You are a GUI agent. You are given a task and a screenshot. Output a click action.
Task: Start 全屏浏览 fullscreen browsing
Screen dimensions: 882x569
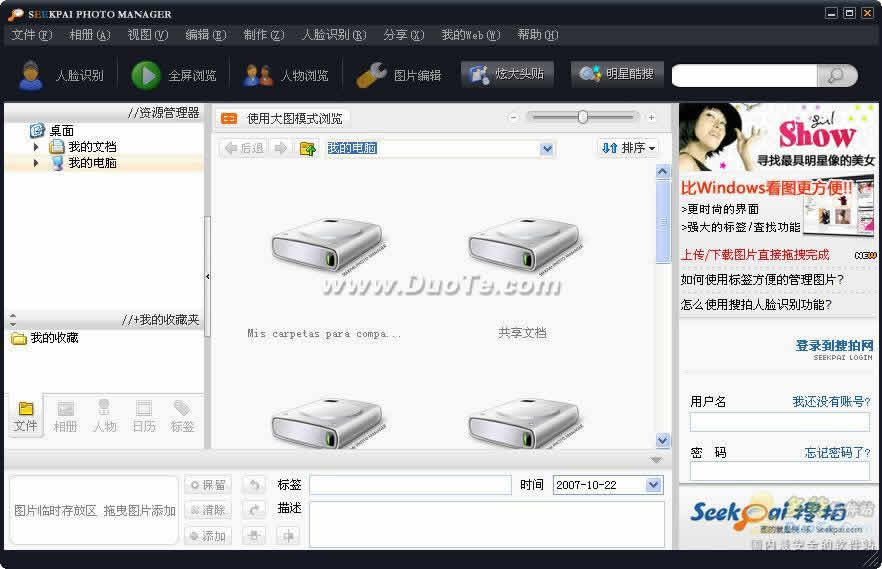(x=174, y=75)
